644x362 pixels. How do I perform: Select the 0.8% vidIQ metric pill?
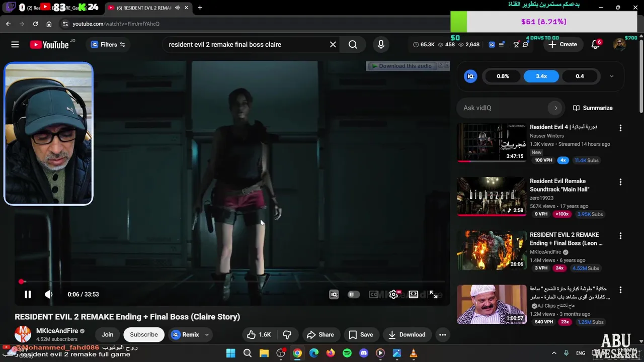(x=503, y=76)
